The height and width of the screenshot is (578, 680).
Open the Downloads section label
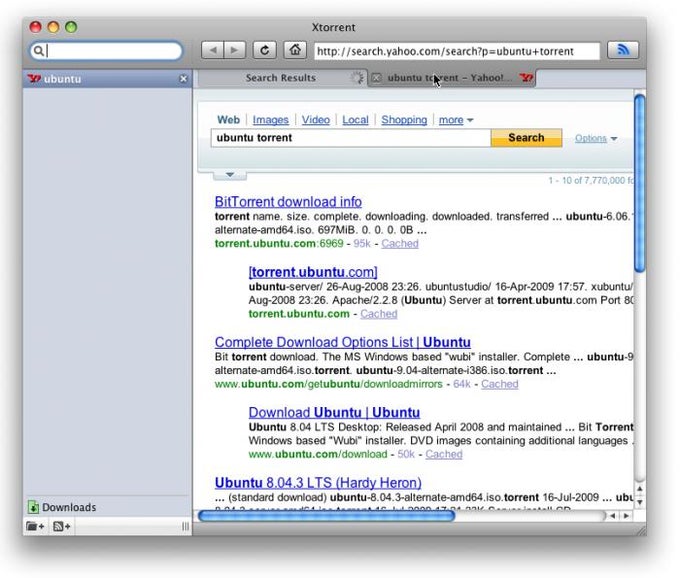click(x=69, y=507)
